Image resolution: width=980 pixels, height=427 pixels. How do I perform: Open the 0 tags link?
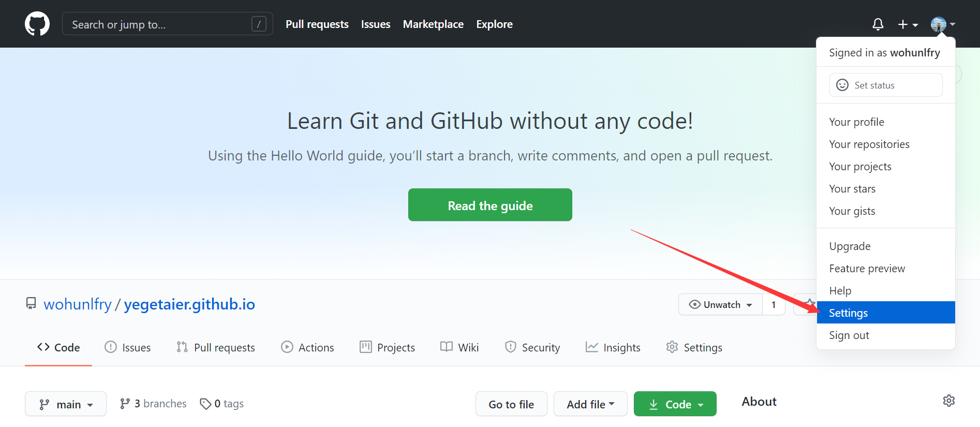(222, 404)
